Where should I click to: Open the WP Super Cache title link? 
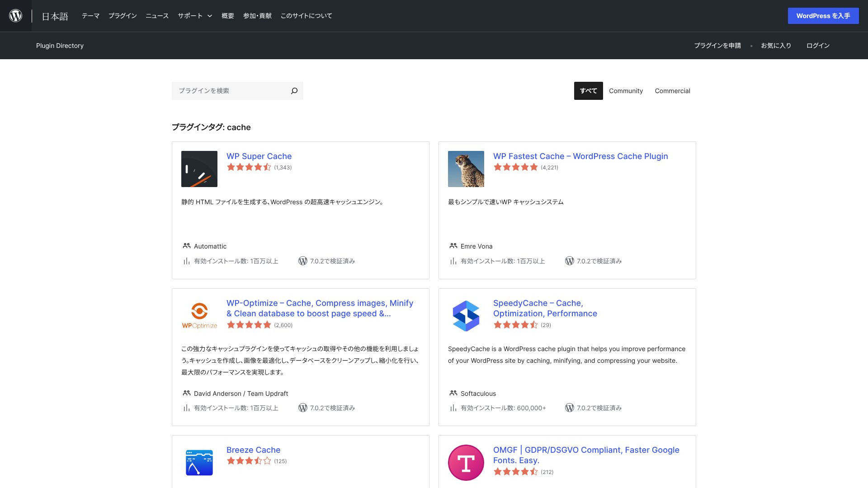[x=259, y=156]
